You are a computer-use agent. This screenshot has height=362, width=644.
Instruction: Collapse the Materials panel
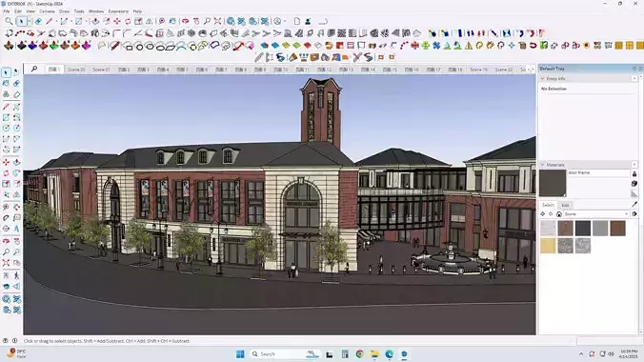(x=543, y=165)
